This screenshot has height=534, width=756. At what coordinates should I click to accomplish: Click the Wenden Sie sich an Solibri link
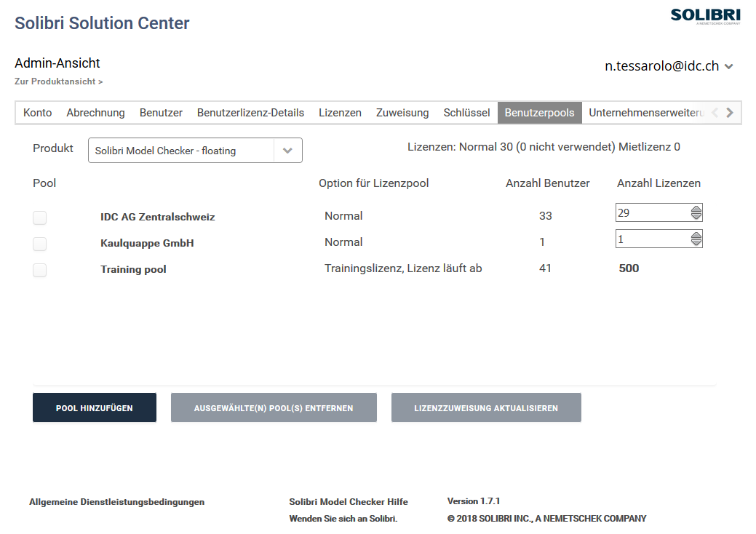pyautogui.click(x=343, y=519)
